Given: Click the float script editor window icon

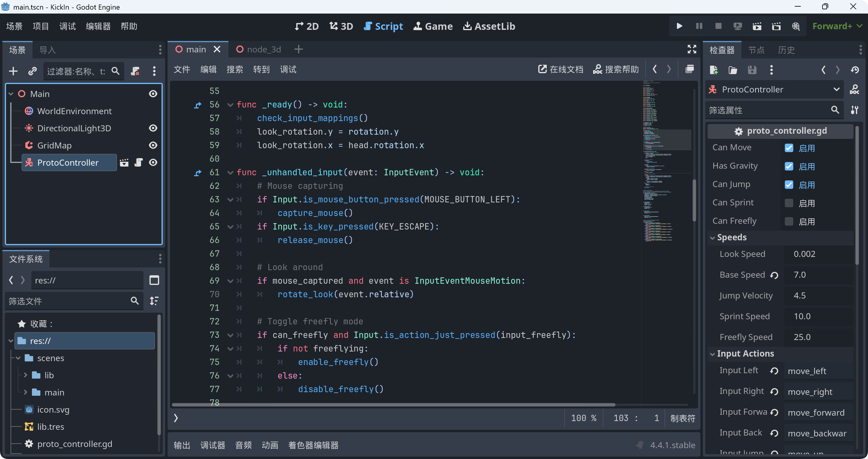Looking at the screenshot, I should pos(689,69).
